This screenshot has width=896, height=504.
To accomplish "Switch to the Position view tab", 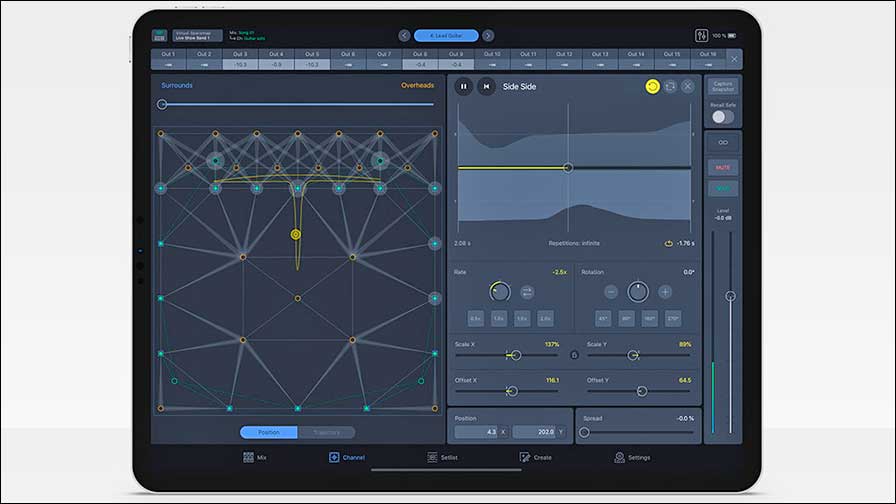I will (269, 433).
